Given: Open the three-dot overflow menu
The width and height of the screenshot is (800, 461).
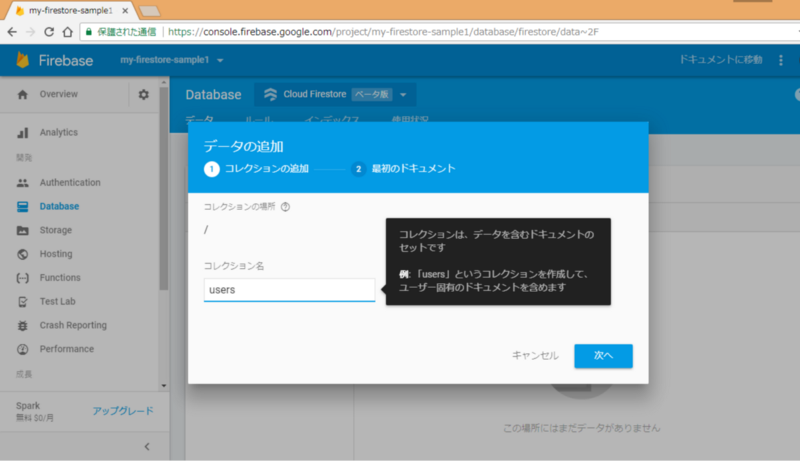Looking at the screenshot, I should tap(781, 60).
